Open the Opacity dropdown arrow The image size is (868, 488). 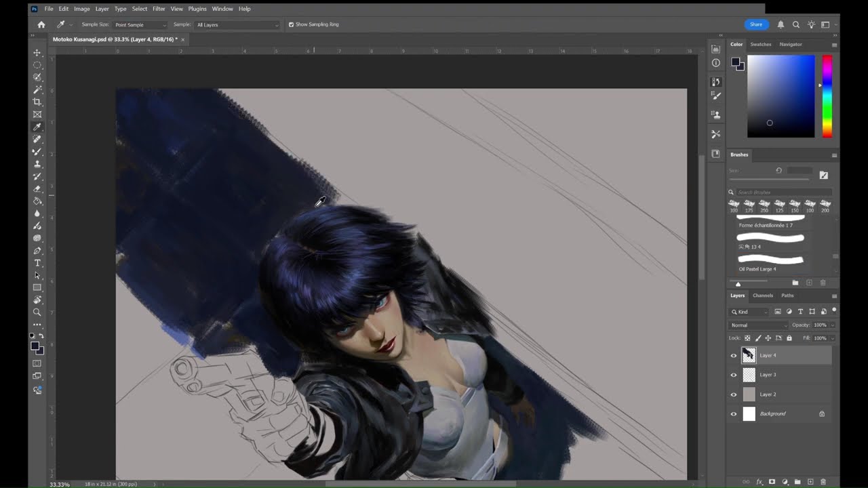point(833,325)
